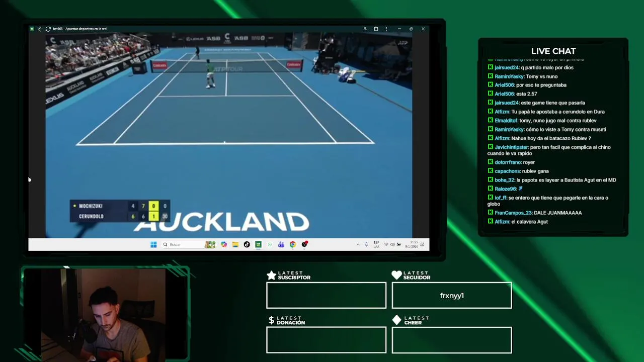Viewport: 644px width, 362px height.
Task: Click the search highlights image in the taskbar search
Action: coord(210,244)
